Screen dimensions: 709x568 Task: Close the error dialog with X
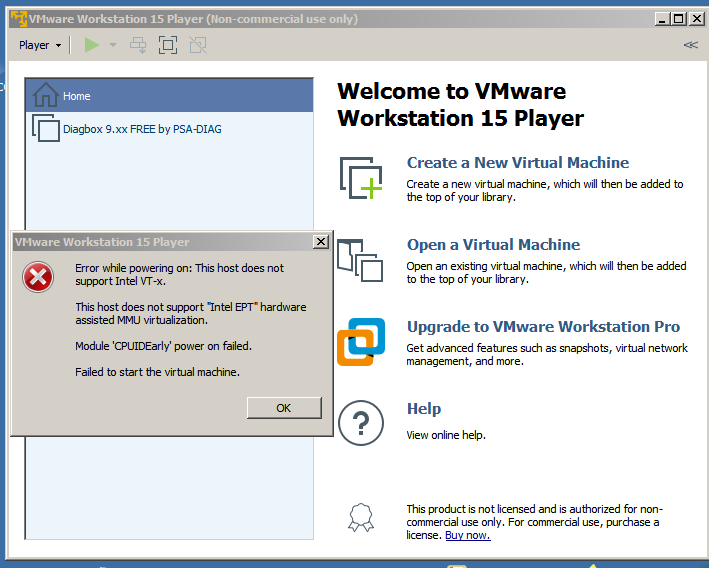point(321,241)
